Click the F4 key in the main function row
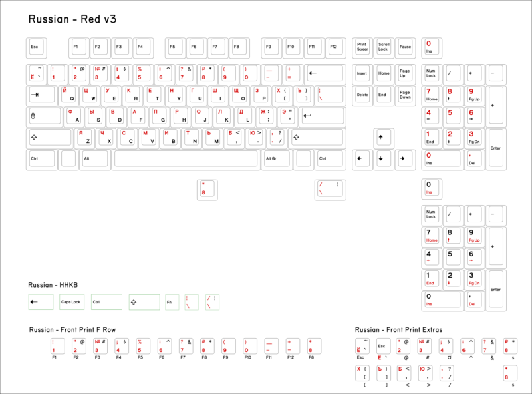Image resolution: width=532 pixels, height=394 pixels. click(x=143, y=48)
